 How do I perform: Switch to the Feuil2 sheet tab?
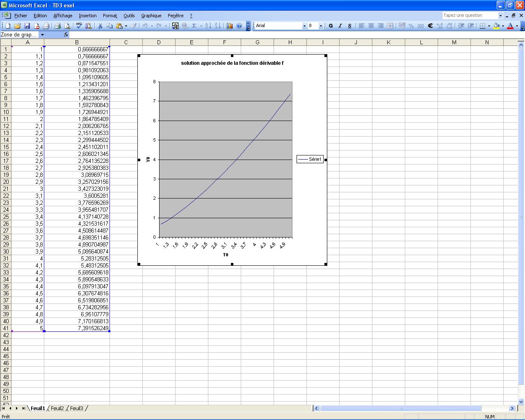click(57, 408)
